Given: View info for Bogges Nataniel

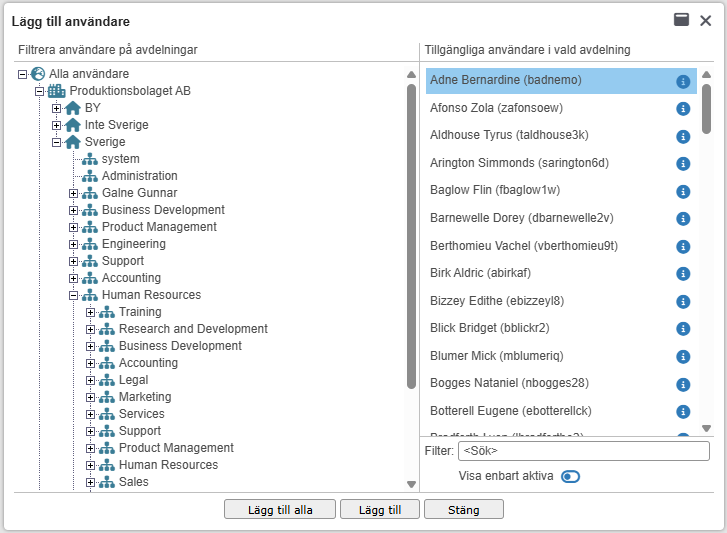Looking at the screenshot, I should (684, 383).
